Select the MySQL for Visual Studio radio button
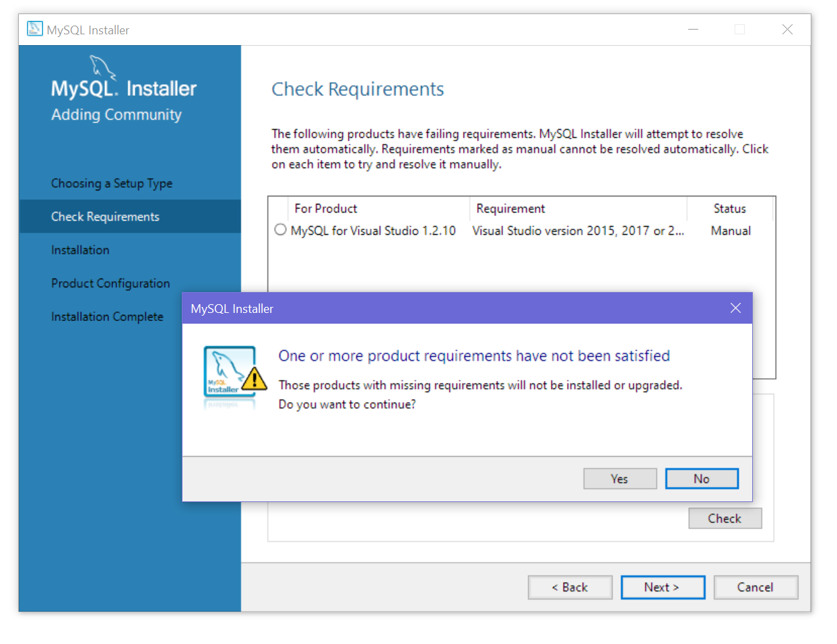Screen dimensions: 837x644 tap(281, 229)
